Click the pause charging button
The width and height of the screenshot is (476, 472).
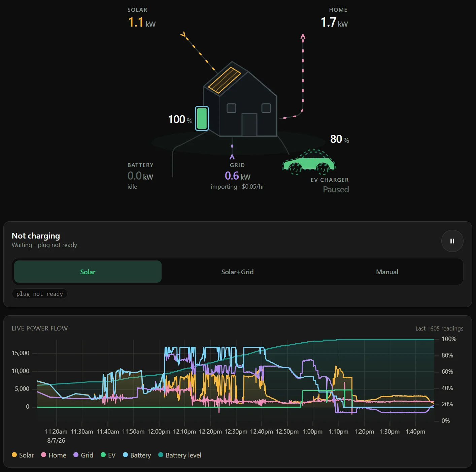coord(452,241)
